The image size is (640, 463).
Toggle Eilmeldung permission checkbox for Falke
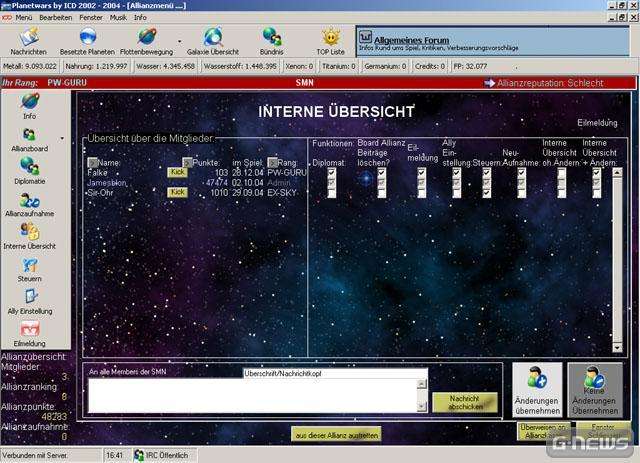pos(422,173)
